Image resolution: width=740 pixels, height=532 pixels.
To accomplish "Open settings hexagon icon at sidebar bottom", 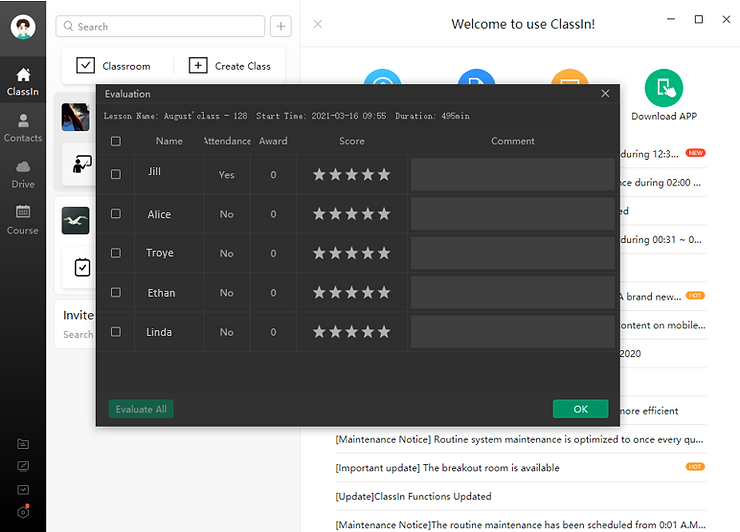I will (23, 512).
